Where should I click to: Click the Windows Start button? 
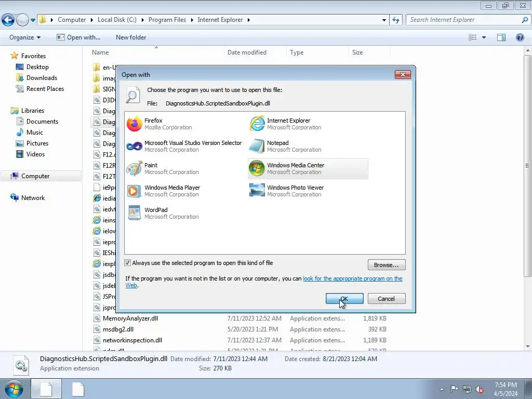(x=14, y=389)
